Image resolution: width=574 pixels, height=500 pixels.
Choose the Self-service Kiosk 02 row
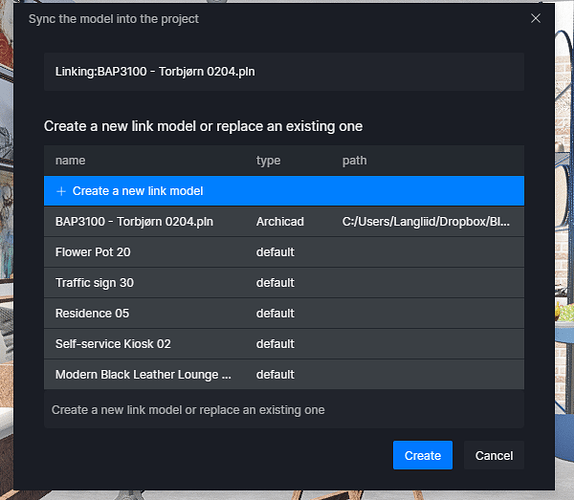[284, 344]
